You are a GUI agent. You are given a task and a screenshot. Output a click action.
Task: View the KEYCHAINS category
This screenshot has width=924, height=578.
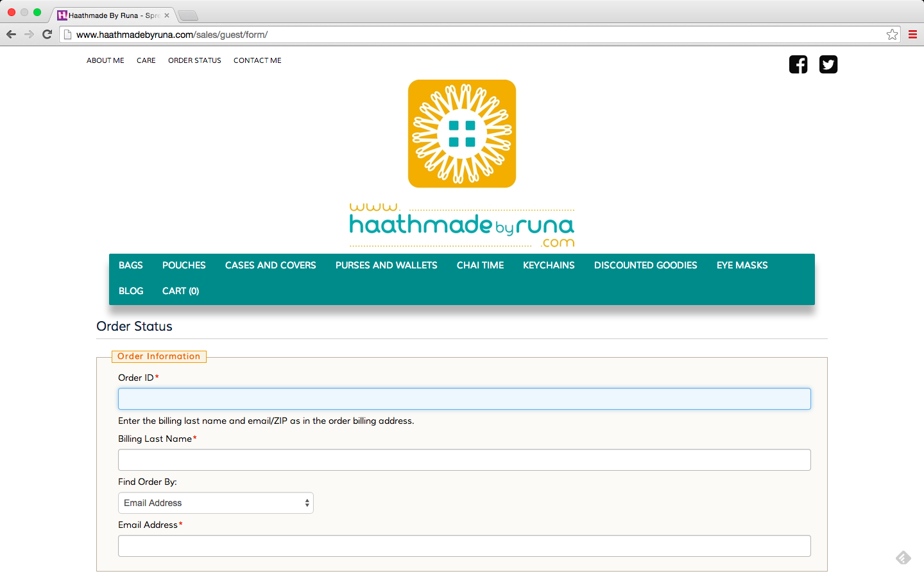point(549,265)
